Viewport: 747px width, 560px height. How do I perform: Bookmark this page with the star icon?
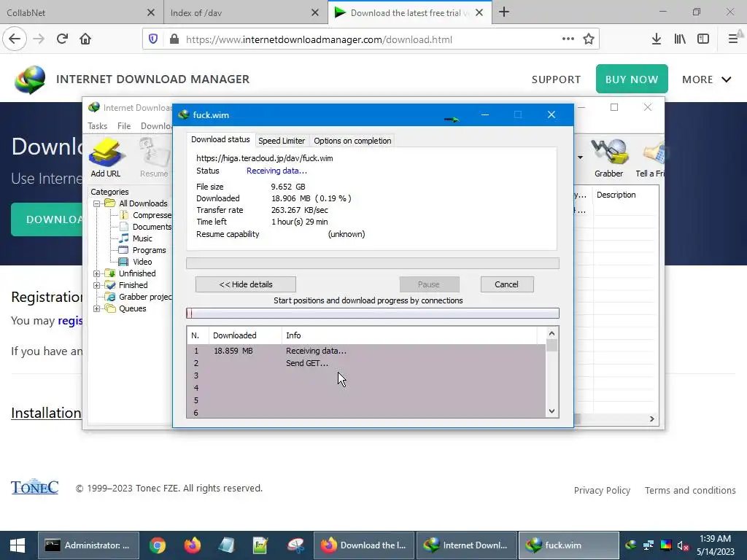pos(589,39)
